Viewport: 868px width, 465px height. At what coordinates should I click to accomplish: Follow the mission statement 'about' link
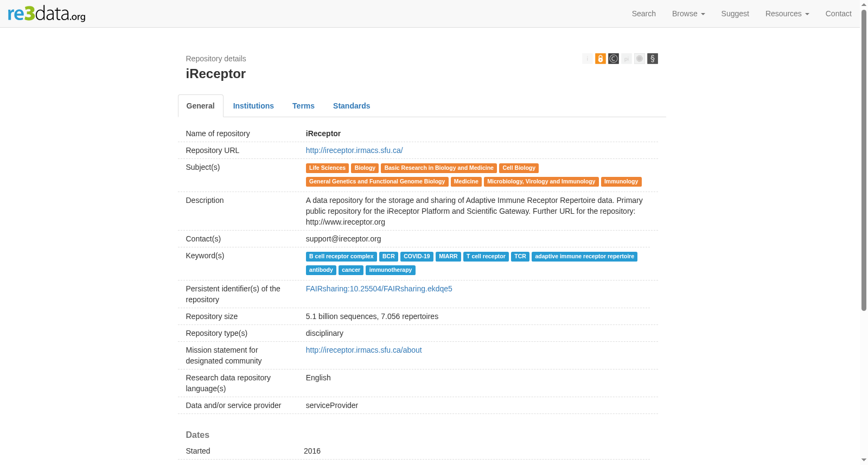(x=364, y=350)
